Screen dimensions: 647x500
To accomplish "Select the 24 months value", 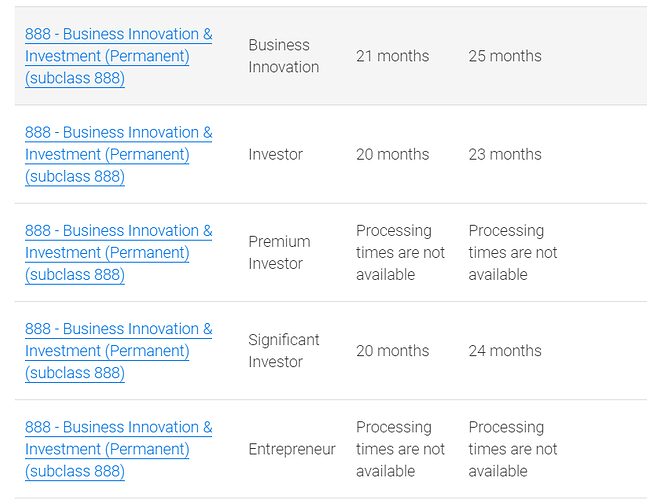I will [505, 350].
